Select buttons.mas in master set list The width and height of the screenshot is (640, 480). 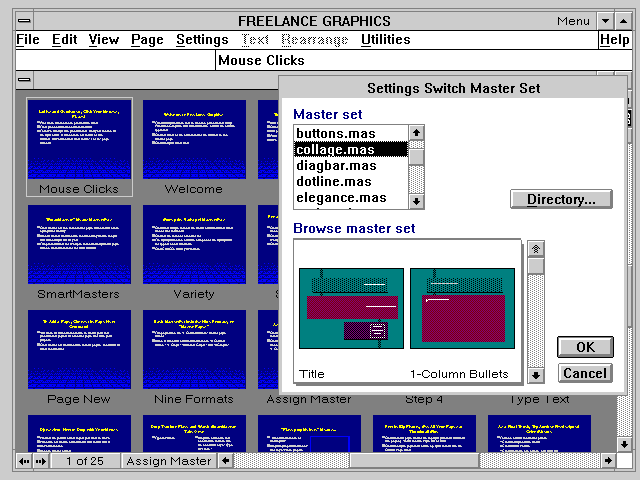coord(350,133)
